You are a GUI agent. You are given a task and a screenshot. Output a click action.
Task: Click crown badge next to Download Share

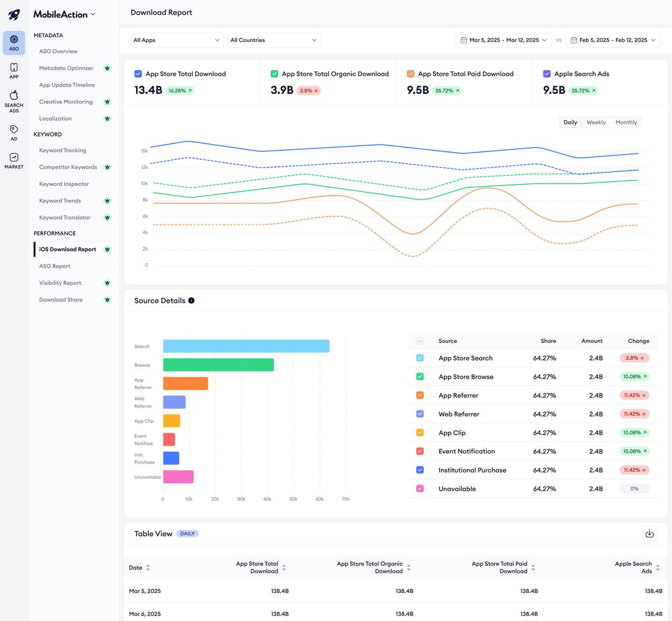(107, 300)
